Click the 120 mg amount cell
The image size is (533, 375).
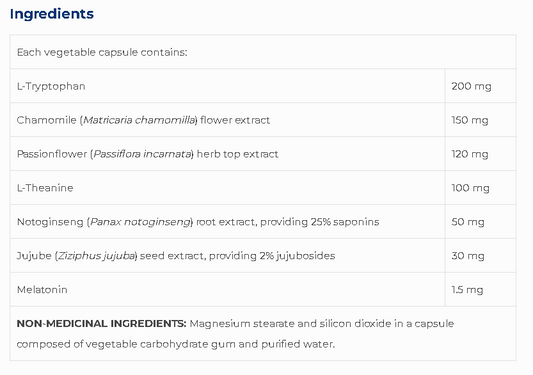[x=480, y=154]
